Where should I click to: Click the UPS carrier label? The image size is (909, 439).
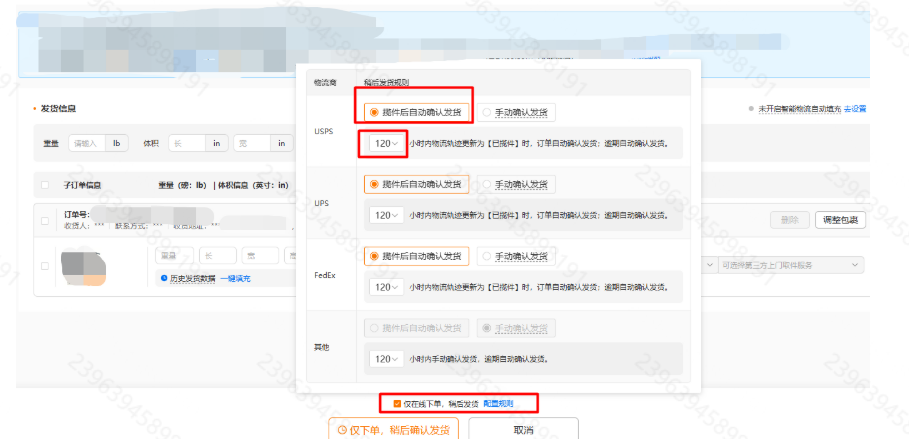[x=321, y=204]
